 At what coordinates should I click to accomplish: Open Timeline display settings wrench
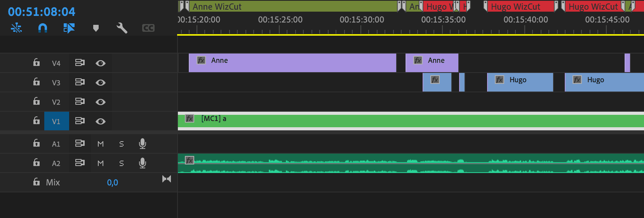(122, 28)
